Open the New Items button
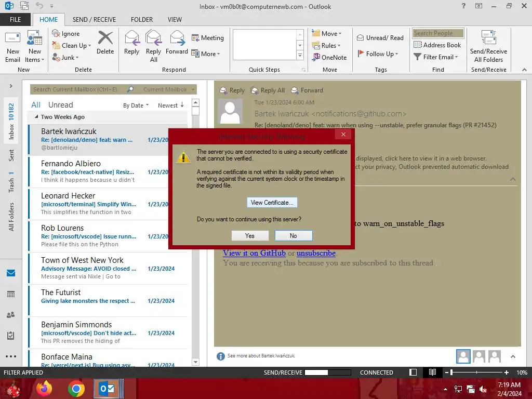 (x=35, y=47)
